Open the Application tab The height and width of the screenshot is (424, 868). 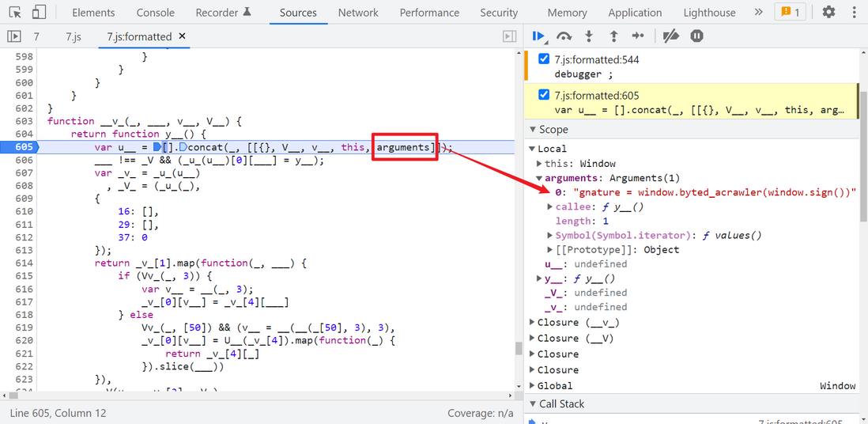pyautogui.click(x=635, y=12)
